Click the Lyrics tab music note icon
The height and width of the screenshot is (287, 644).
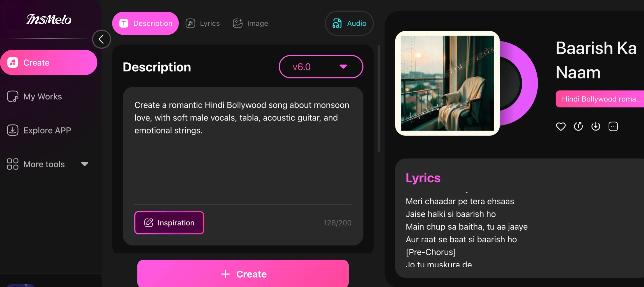click(x=190, y=23)
